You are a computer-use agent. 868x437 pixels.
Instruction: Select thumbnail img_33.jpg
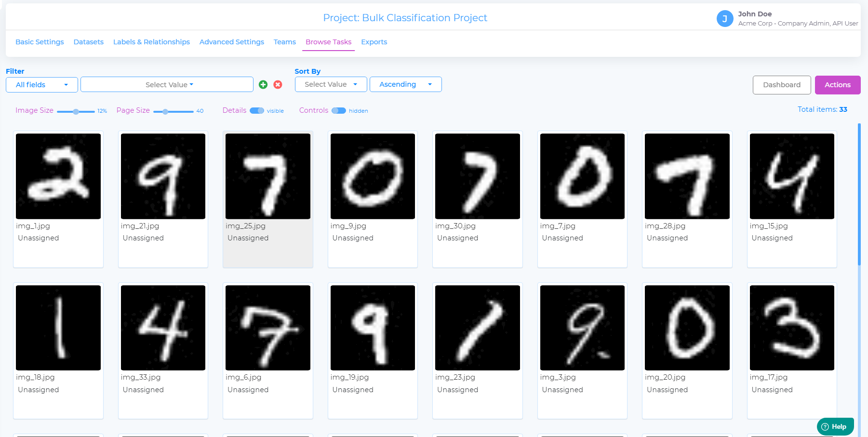tap(163, 328)
